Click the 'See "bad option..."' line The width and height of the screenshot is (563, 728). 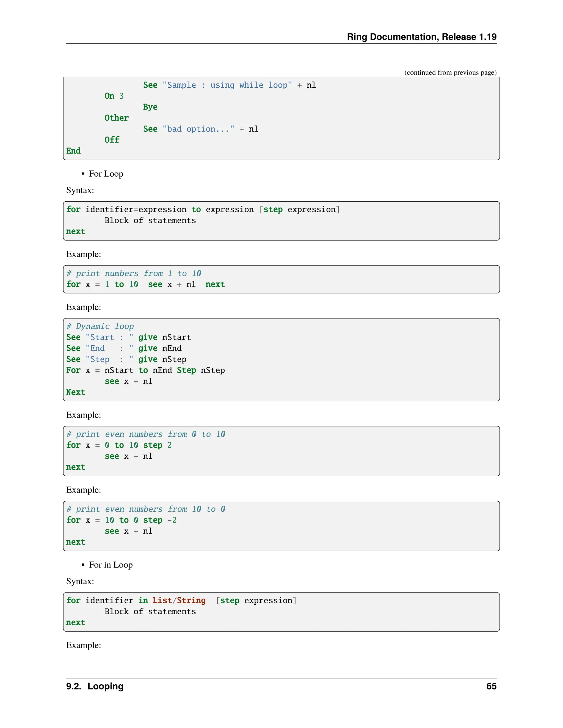click(200, 129)
